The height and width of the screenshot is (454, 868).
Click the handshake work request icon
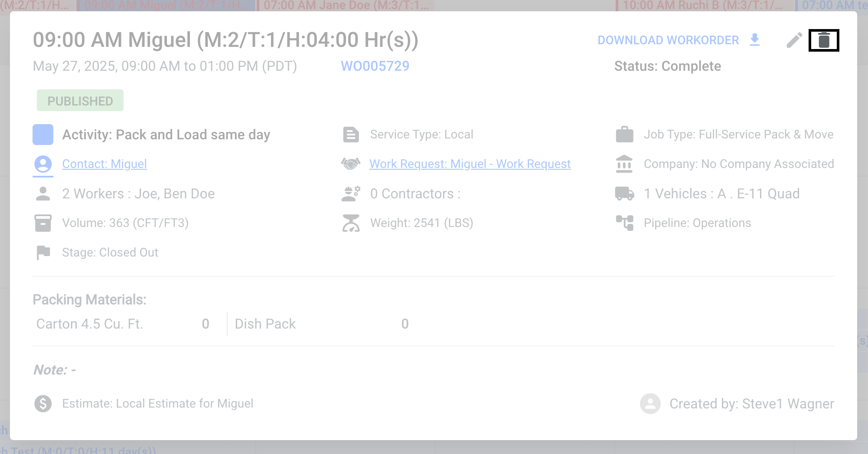[351, 164]
